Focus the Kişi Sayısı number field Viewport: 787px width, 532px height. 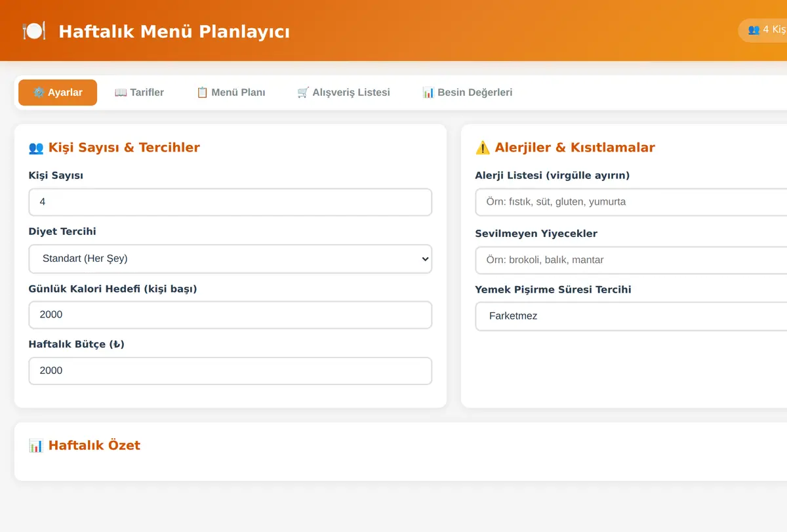pos(230,202)
